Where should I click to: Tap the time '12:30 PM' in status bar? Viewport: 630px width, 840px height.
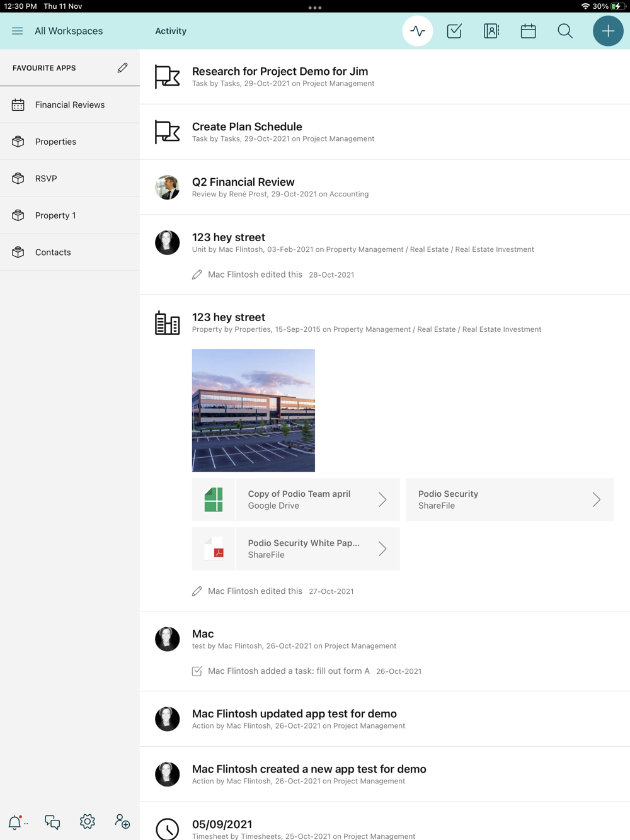pos(20,6)
